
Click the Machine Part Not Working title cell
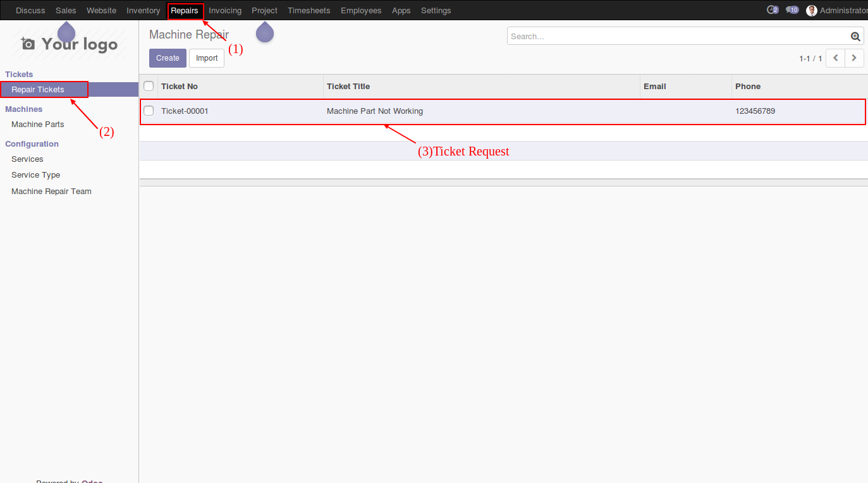pos(375,111)
